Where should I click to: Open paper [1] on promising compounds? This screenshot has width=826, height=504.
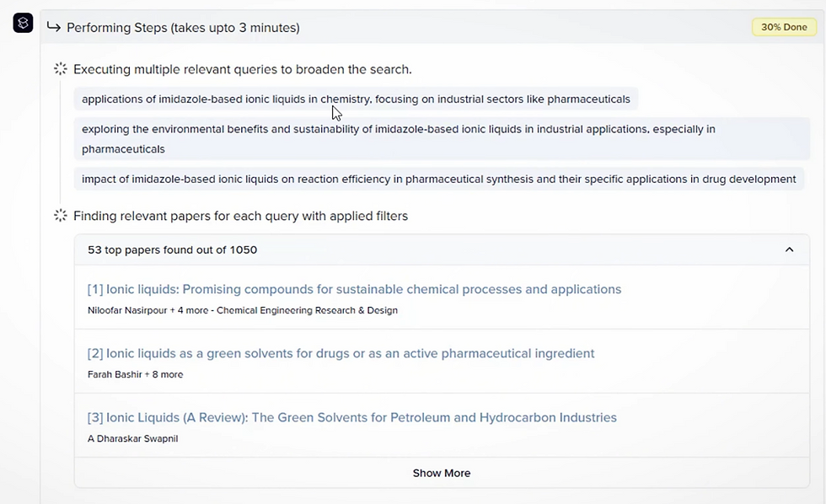click(x=354, y=289)
